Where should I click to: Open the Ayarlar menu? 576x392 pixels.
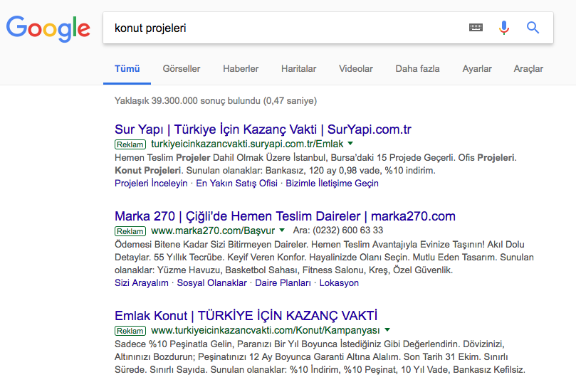point(477,68)
